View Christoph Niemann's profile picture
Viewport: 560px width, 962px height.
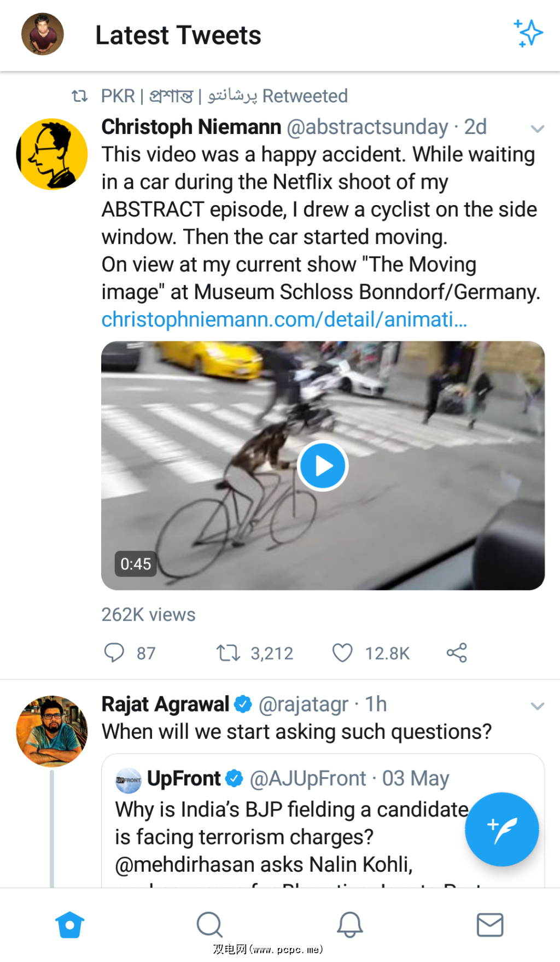[52, 154]
